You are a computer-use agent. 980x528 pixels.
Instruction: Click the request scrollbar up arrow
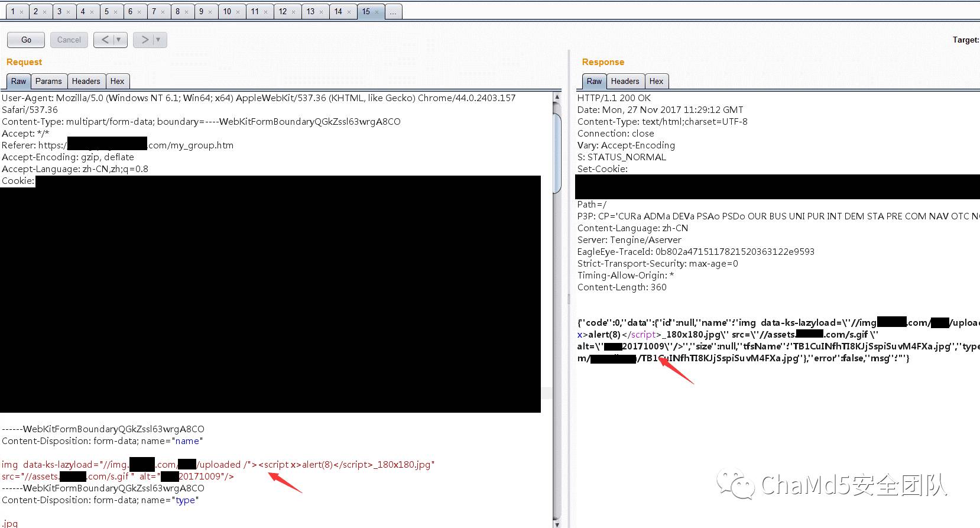pos(557,96)
